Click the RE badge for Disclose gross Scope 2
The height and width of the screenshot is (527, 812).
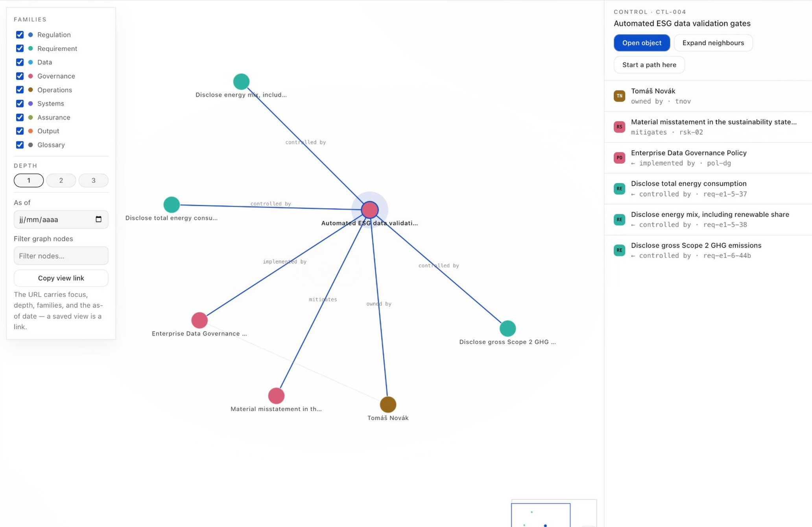pos(619,250)
